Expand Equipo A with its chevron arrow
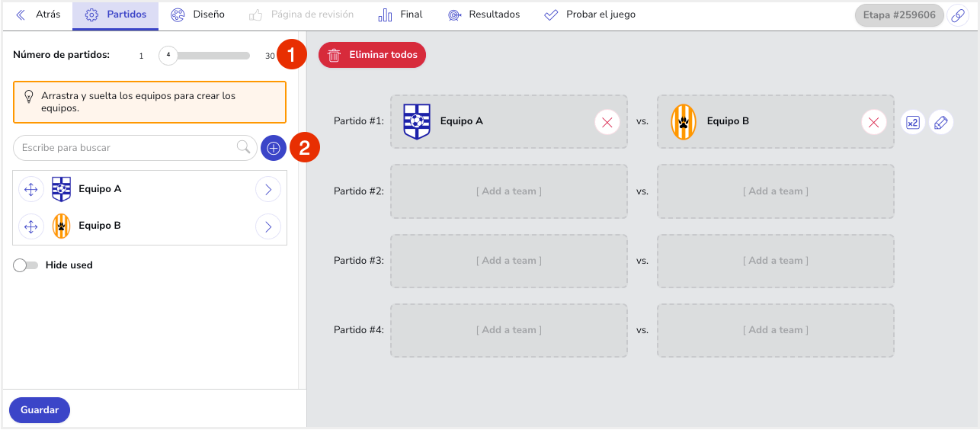The height and width of the screenshot is (430, 980). point(268,189)
